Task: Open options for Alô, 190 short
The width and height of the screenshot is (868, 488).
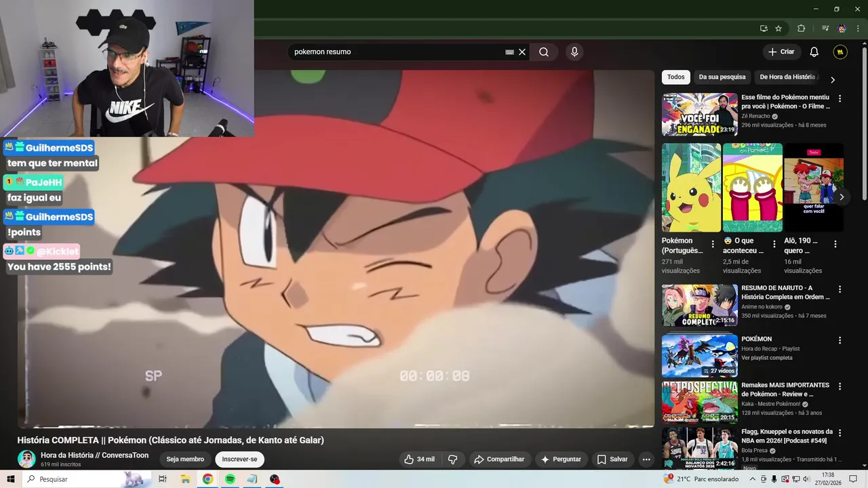Action: [x=835, y=244]
